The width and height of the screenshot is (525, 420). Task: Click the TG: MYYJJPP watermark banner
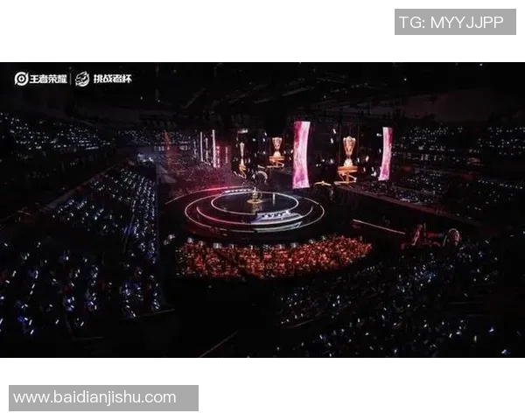click(455, 22)
